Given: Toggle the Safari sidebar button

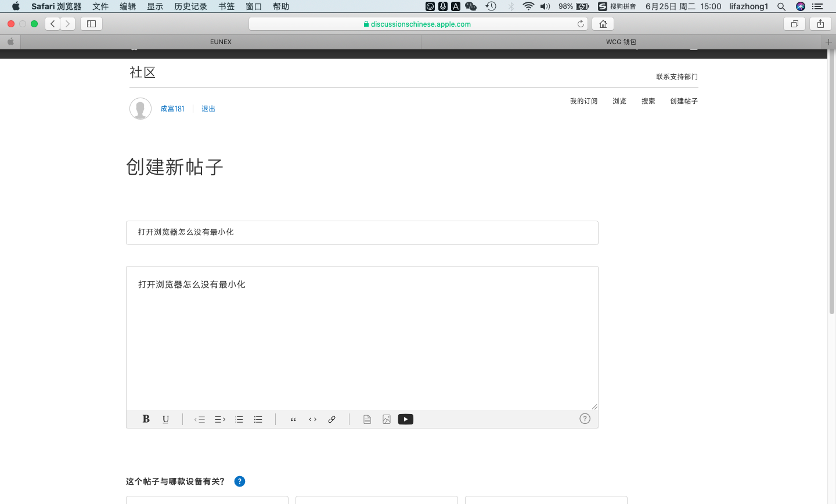Looking at the screenshot, I should coord(91,24).
